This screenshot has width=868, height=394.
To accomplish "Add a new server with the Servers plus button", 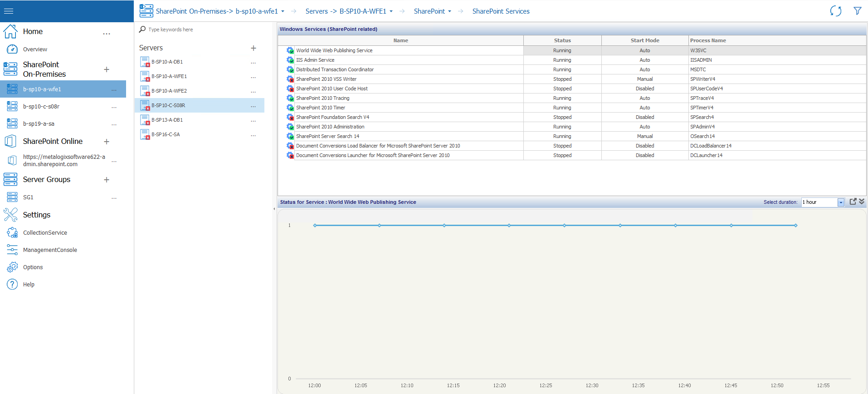I will [254, 48].
